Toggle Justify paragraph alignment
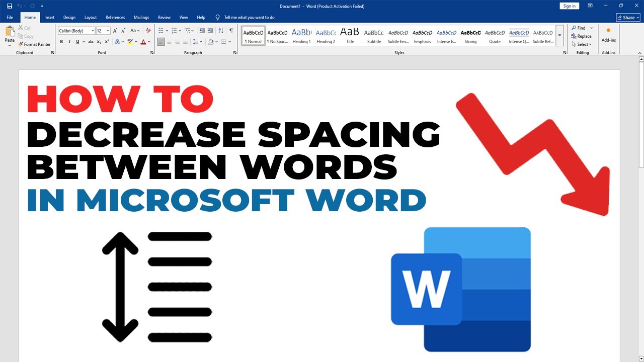This screenshot has width=644, height=362. pos(185,42)
